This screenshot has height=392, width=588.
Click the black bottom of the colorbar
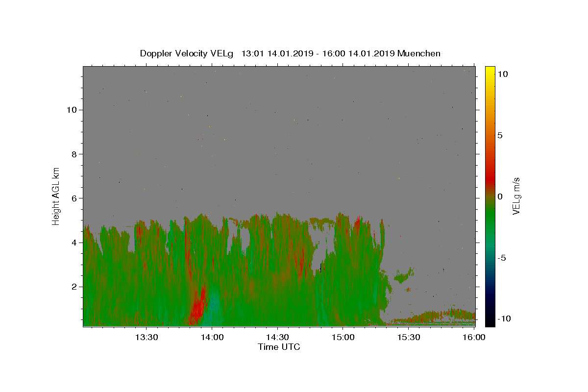pos(490,321)
